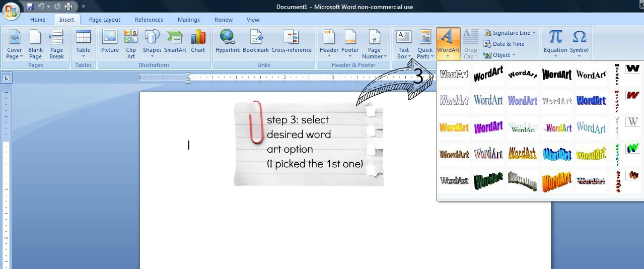
Task: Insert a Blank Page
Action: pos(35,44)
